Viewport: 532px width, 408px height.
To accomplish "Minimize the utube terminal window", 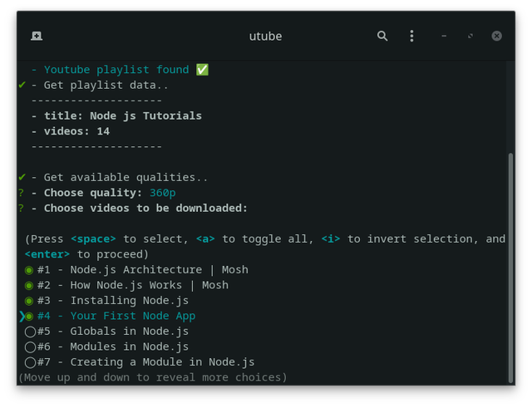I will (444, 36).
